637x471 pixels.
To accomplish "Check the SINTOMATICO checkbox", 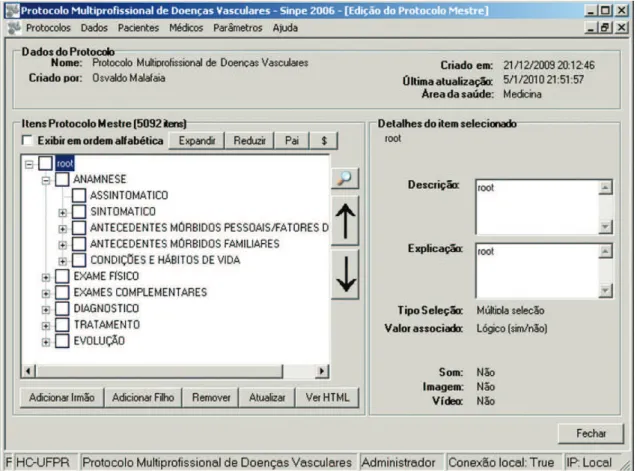I will (79, 212).
